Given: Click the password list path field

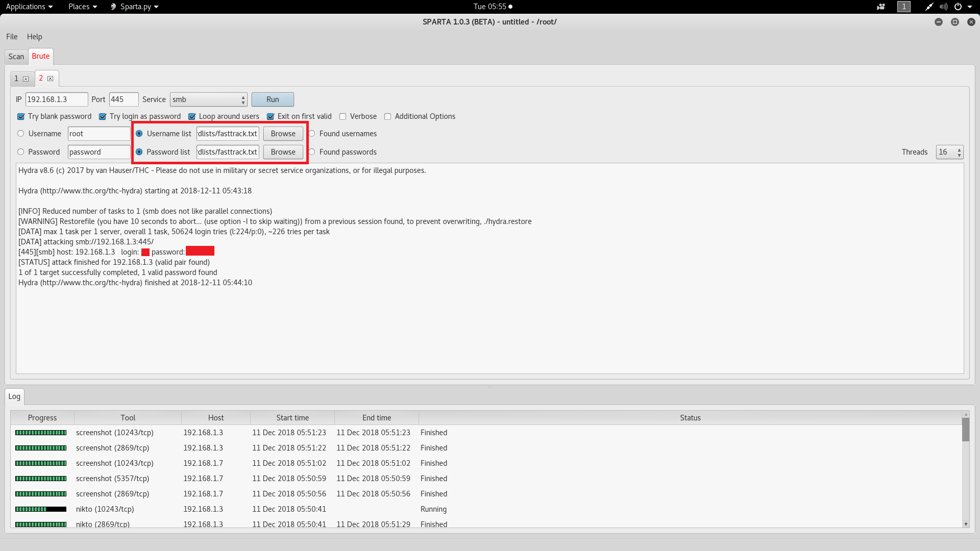Looking at the screenshot, I should [228, 152].
